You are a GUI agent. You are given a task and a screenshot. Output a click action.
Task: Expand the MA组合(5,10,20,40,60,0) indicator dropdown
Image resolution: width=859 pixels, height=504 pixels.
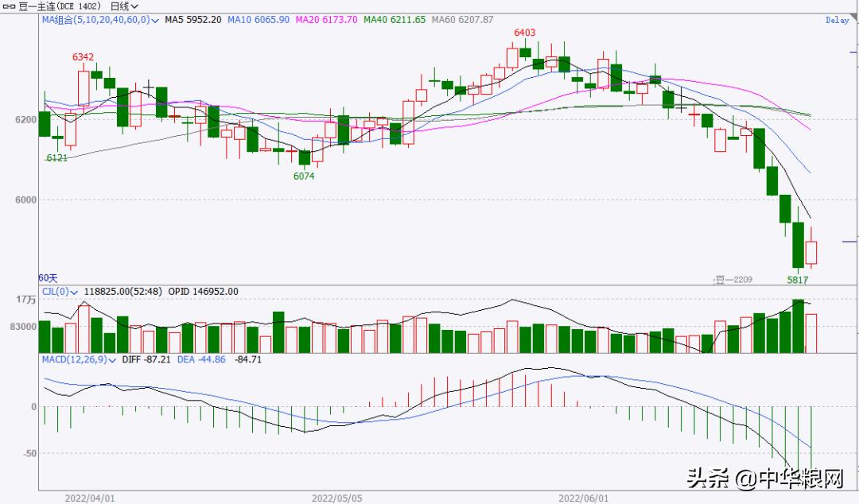tap(154, 20)
